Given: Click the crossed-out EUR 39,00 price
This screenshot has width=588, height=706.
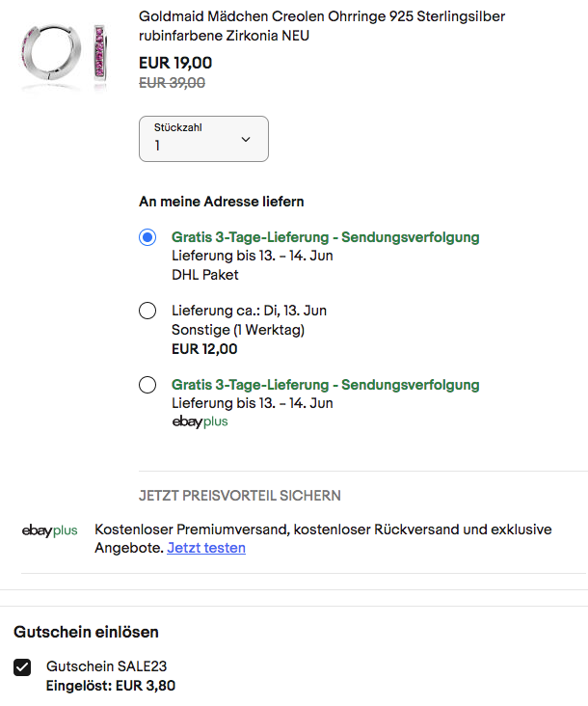Looking at the screenshot, I should (172, 83).
